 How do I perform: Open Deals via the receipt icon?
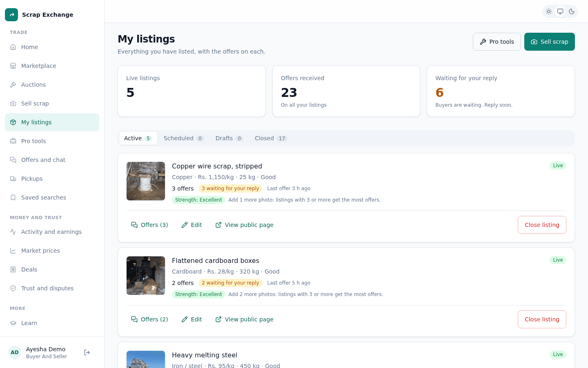(x=13, y=269)
